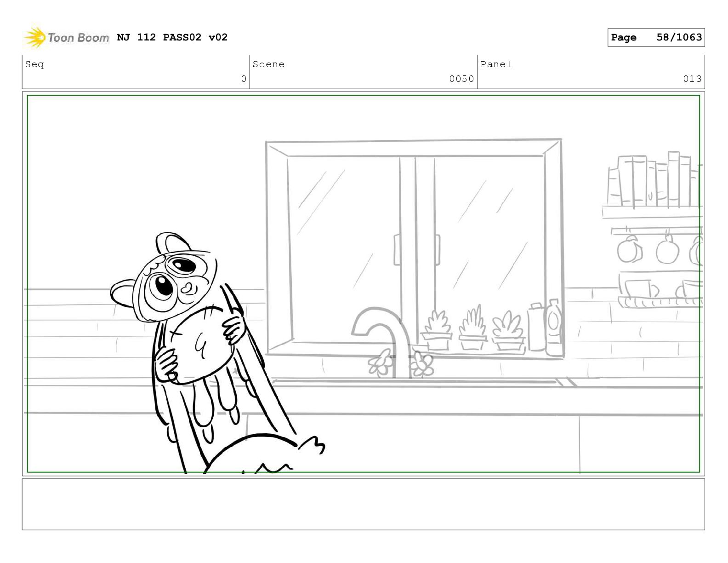
Task: Click the Page 58/1063 box
Action: pyautogui.click(x=656, y=37)
